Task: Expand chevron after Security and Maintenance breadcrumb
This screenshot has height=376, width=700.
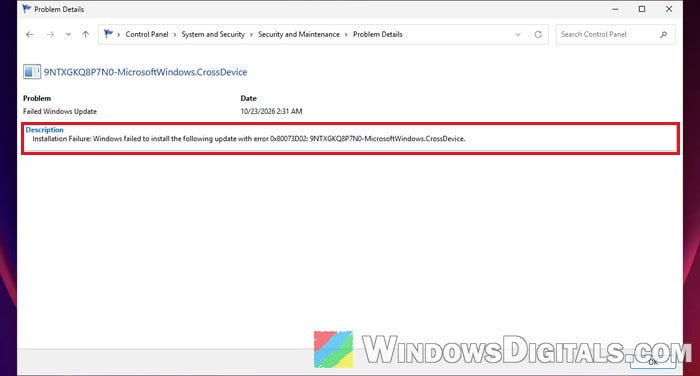Action: pyautogui.click(x=346, y=34)
